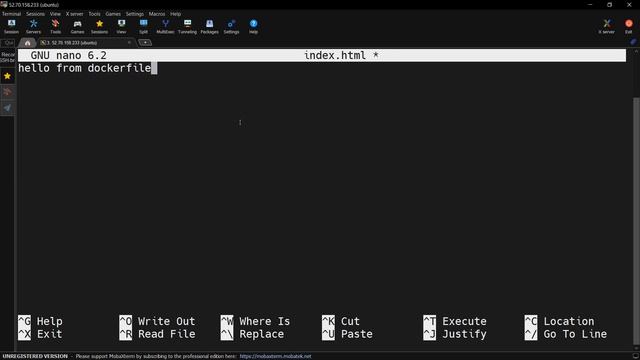Open the Tools toolbar icon
This screenshot has width=640, height=360.
(x=55, y=27)
